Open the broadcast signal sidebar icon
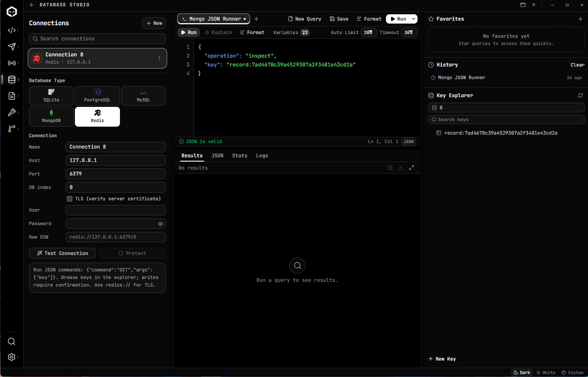Viewport: 588px width, 377px height. pos(12,63)
